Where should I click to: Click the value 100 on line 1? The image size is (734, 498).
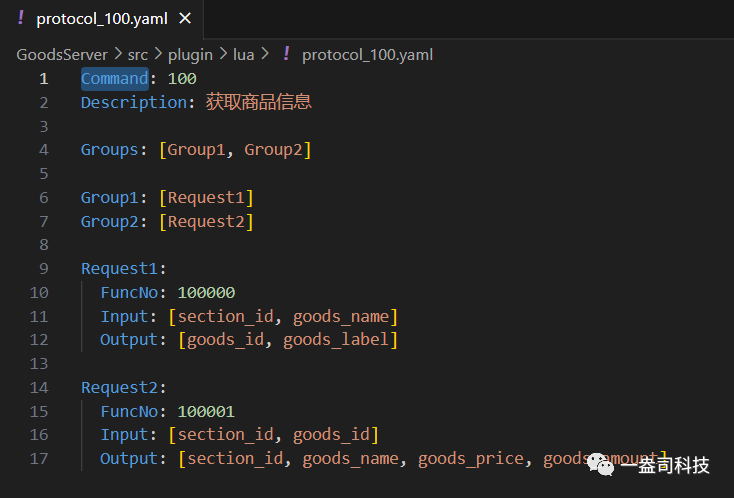(x=182, y=79)
